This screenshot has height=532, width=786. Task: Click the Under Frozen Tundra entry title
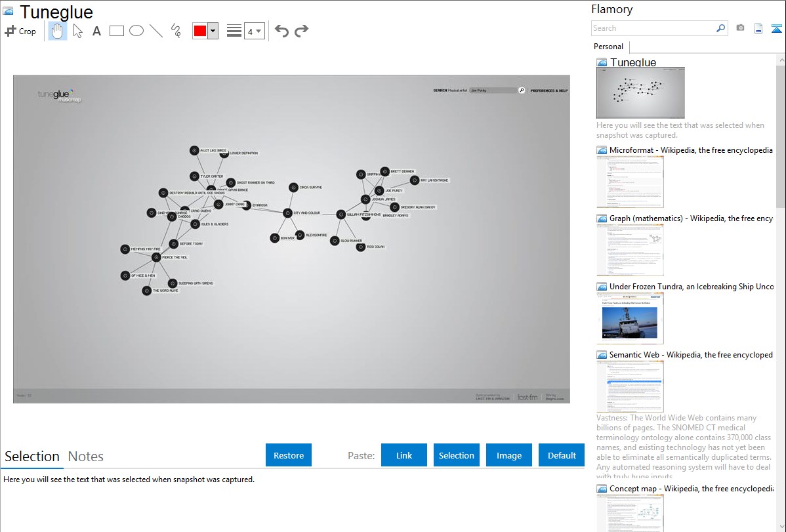coord(692,287)
